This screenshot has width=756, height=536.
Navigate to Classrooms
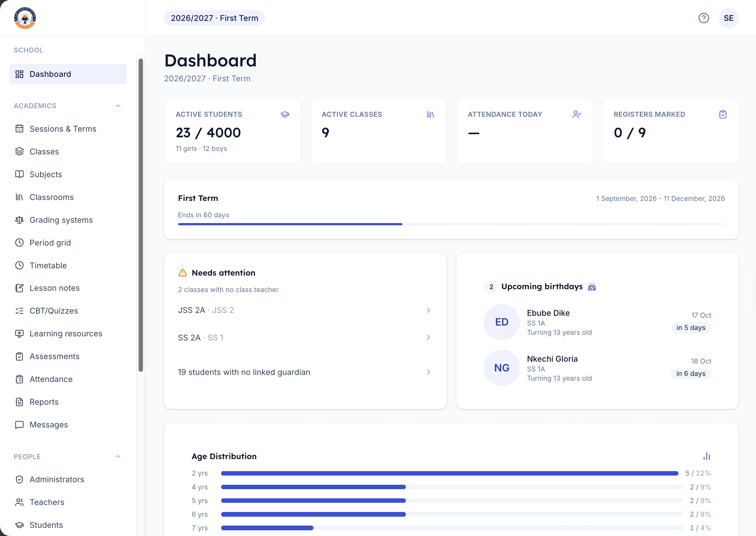(x=68, y=197)
